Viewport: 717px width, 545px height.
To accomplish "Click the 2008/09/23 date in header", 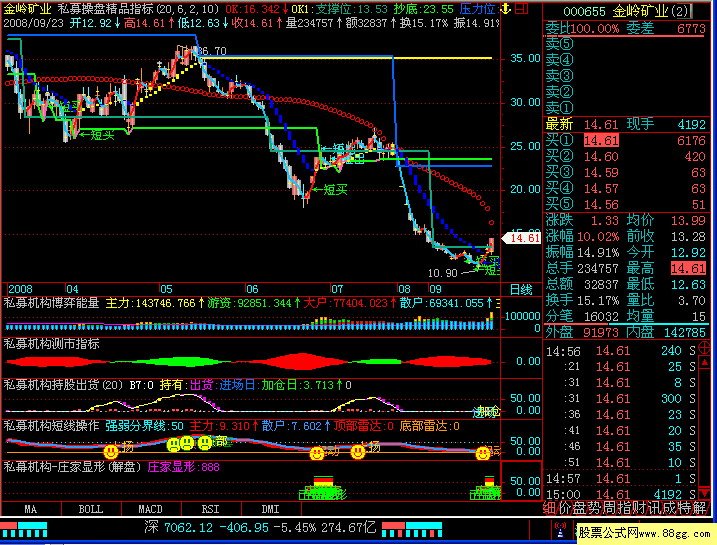I will (x=33, y=22).
